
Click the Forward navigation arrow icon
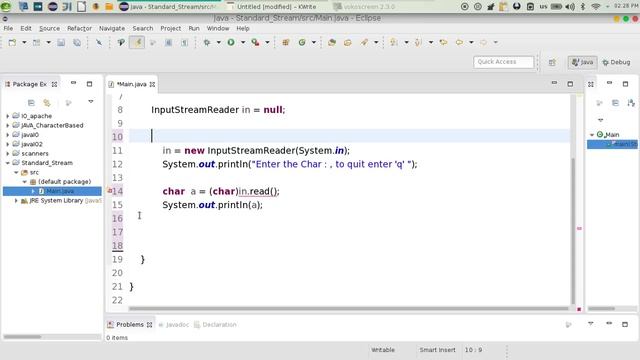click(x=483, y=42)
